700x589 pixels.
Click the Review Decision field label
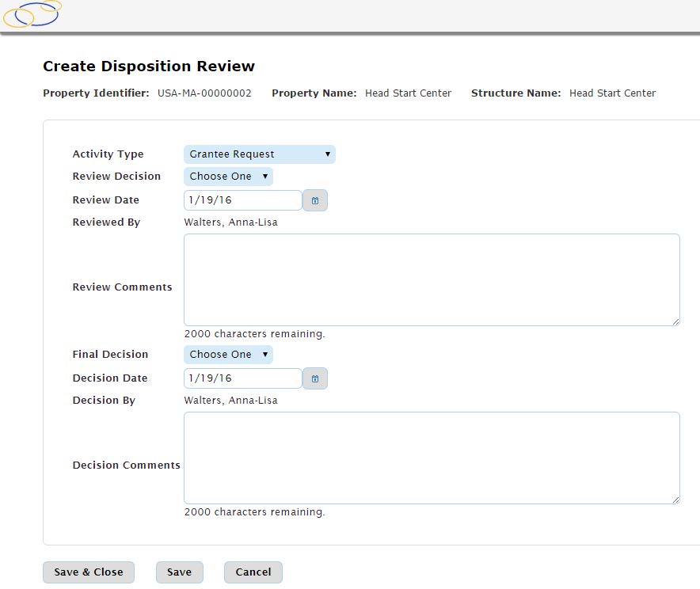(116, 177)
